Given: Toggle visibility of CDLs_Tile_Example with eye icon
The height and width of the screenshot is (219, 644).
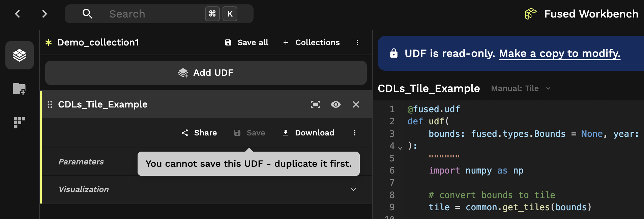Looking at the screenshot, I should pos(336,104).
